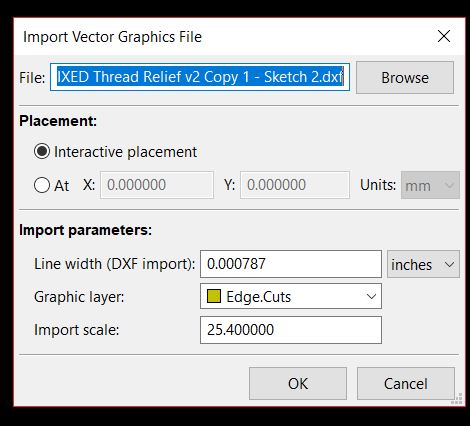Click the dialog title bar text
The height and width of the screenshot is (426, 470).
112,37
